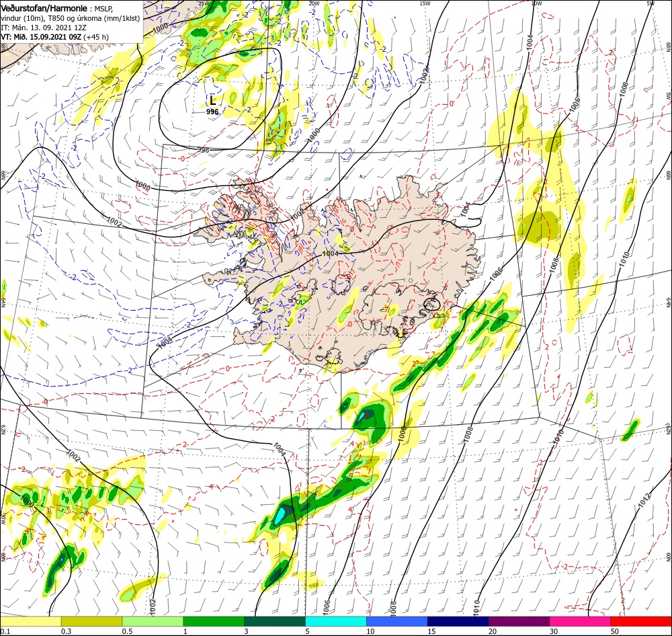672x636 pixels.
Task: Click the 996 pressure value under L
Action: point(212,112)
